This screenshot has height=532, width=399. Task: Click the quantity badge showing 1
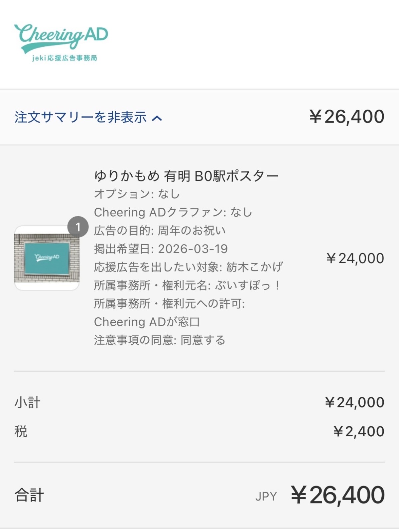pyautogui.click(x=78, y=227)
